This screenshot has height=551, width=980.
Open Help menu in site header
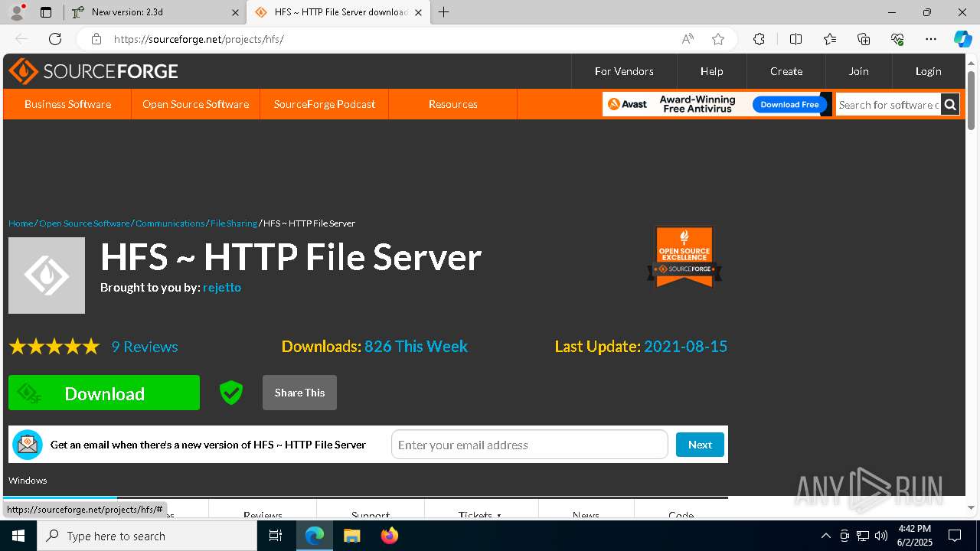tap(711, 71)
